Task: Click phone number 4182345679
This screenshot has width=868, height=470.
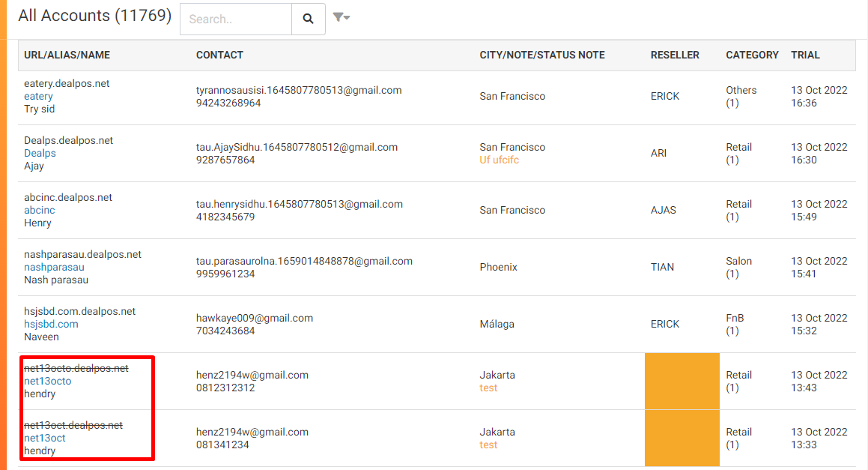Action: point(225,217)
